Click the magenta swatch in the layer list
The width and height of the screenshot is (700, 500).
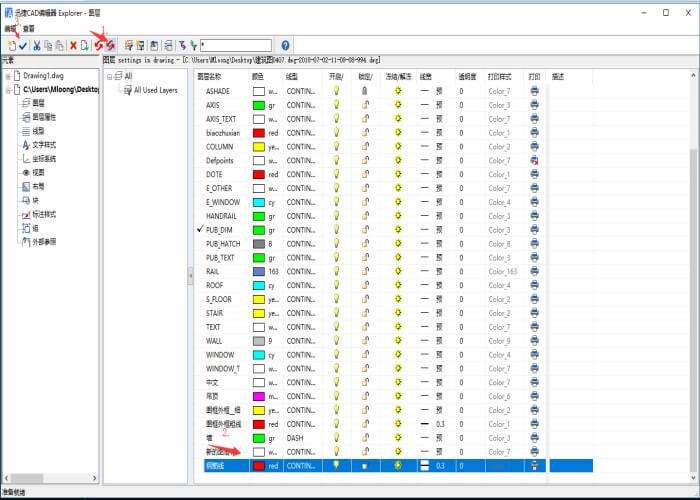click(x=259, y=396)
